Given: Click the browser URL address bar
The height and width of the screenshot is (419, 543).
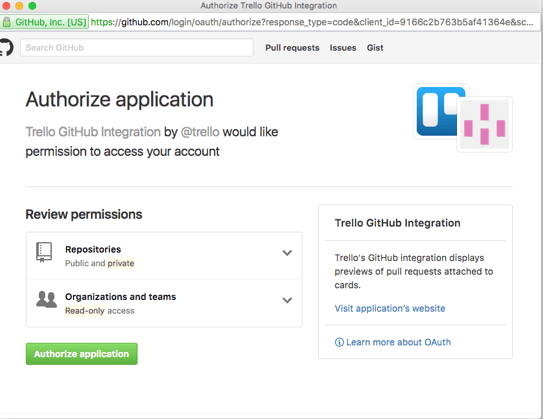Looking at the screenshot, I should 313,22.
